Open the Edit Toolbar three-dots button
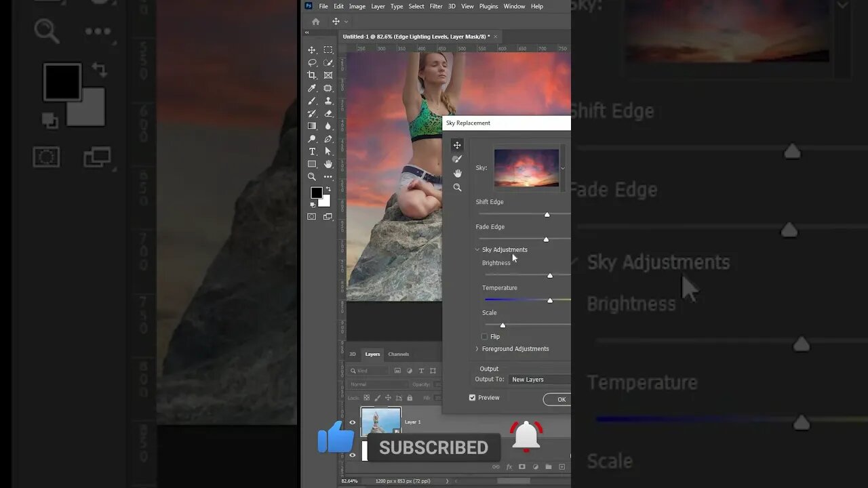Screen dimensions: 868x488 [x=328, y=177]
